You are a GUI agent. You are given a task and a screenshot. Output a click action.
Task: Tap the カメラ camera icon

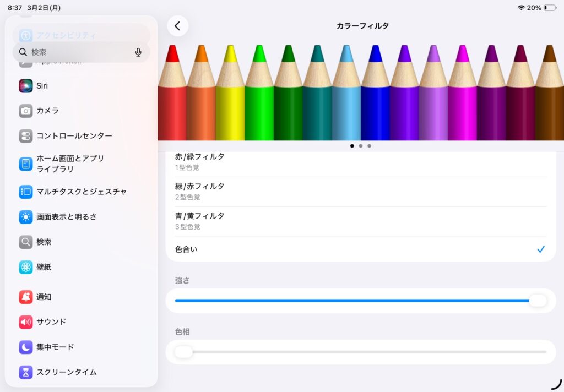pos(26,111)
